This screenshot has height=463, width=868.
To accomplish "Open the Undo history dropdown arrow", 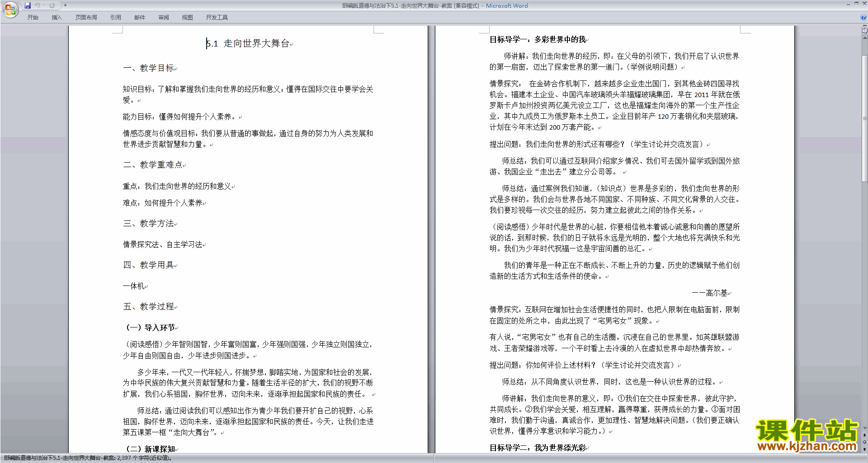I will 44,5.
